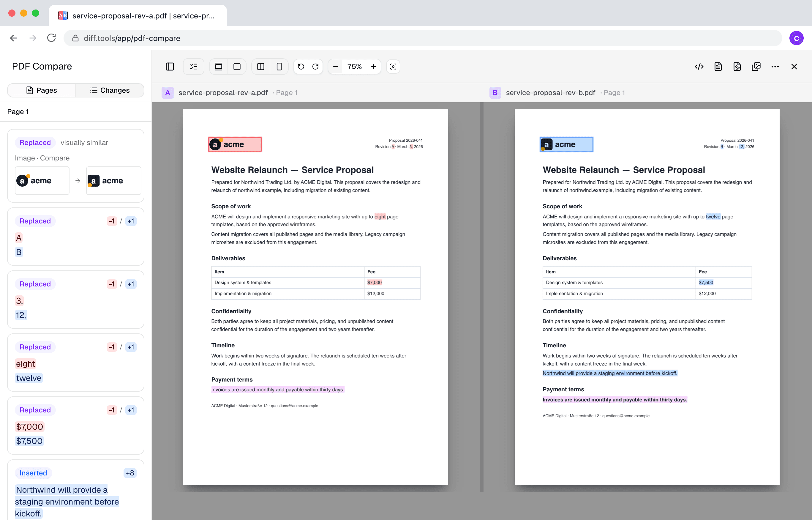The image size is (812, 520).
Task: Click inserted staging environment sentence in document B
Action: tap(610, 373)
